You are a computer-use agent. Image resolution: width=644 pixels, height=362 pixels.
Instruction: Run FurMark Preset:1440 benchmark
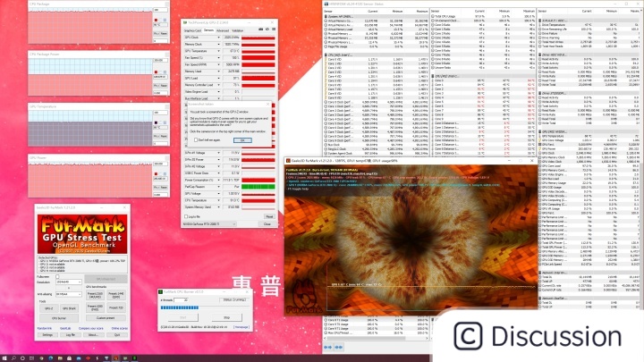pyautogui.click(x=116, y=295)
